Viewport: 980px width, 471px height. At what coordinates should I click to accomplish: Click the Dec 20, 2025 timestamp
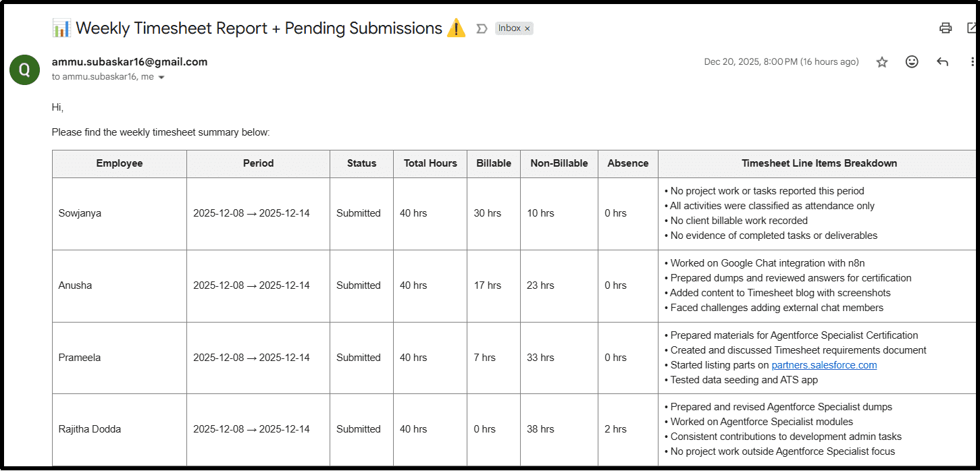point(781,62)
